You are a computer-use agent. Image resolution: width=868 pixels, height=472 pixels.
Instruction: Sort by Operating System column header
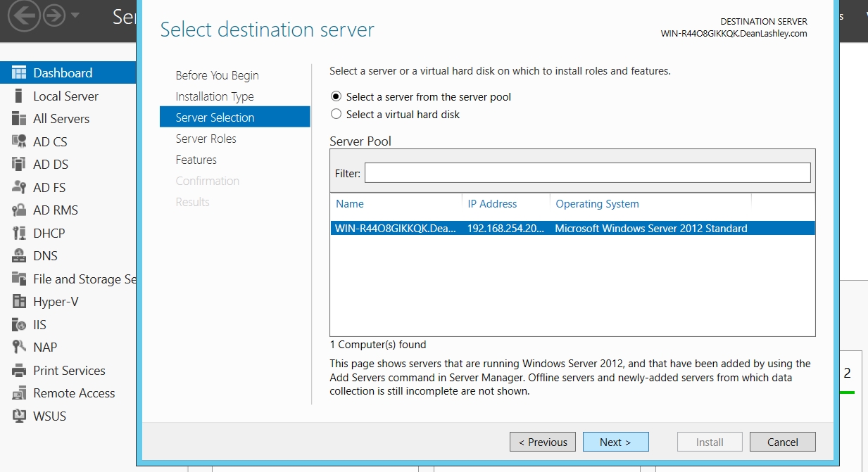pos(597,204)
